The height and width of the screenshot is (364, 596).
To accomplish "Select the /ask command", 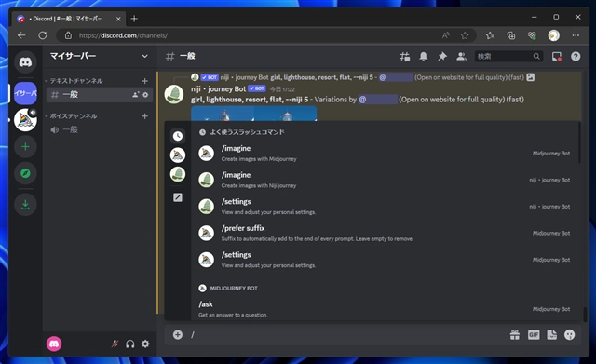I will (385, 309).
